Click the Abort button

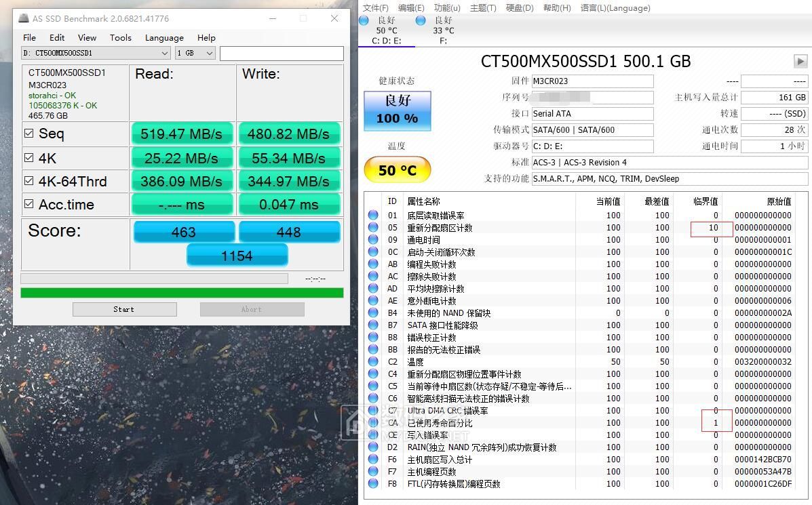pyautogui.click(x=252, y=309)
